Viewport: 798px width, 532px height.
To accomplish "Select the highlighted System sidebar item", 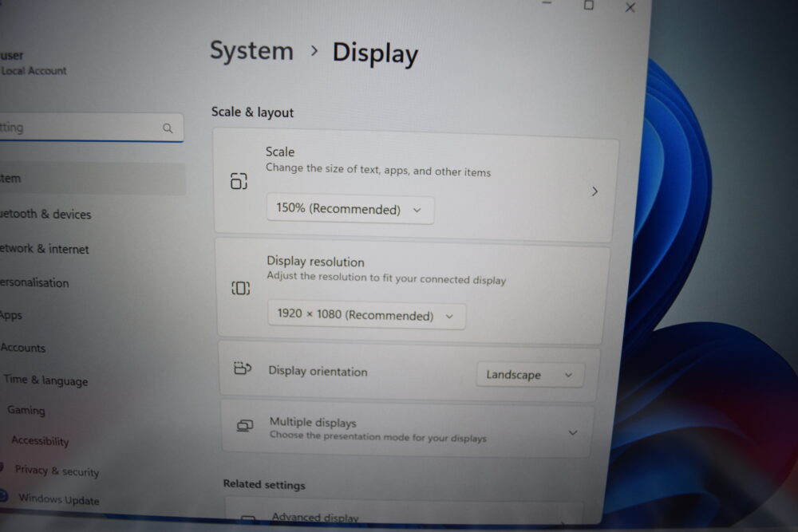I will [x=92, y=179].
